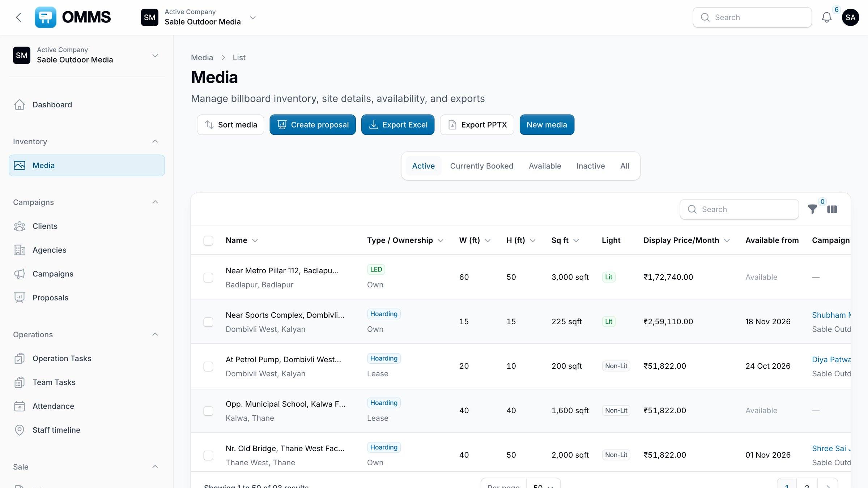Go to Dashboard in sidebar
The height and width of the screenshot is (488, 868).
pos(87,105)
